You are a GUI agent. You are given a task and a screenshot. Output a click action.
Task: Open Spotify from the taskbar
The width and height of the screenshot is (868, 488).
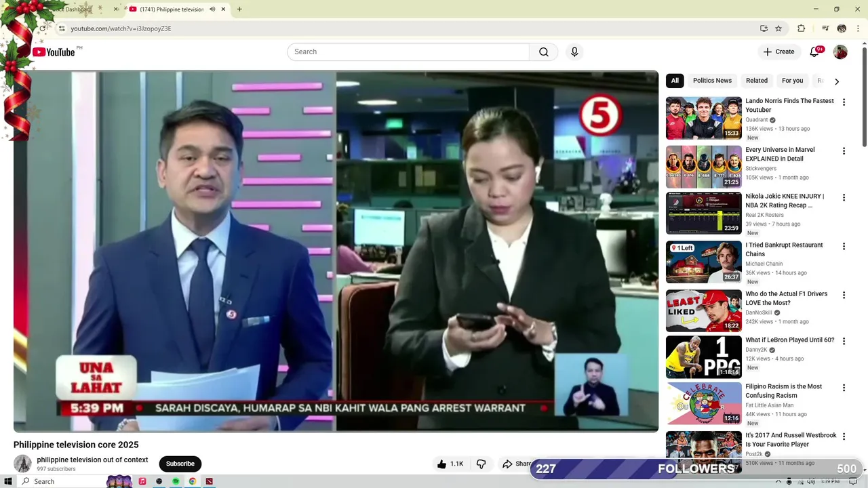176,481
